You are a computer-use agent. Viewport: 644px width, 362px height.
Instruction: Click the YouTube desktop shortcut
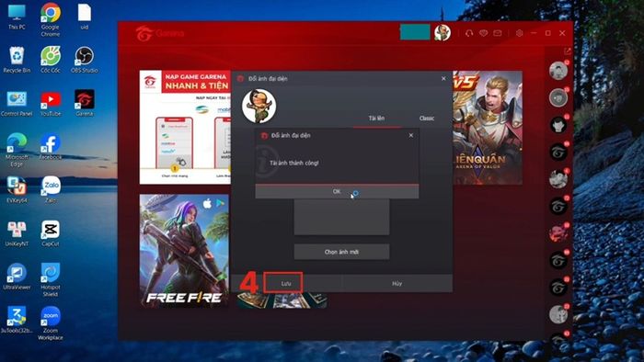click(x=50, y=103)
